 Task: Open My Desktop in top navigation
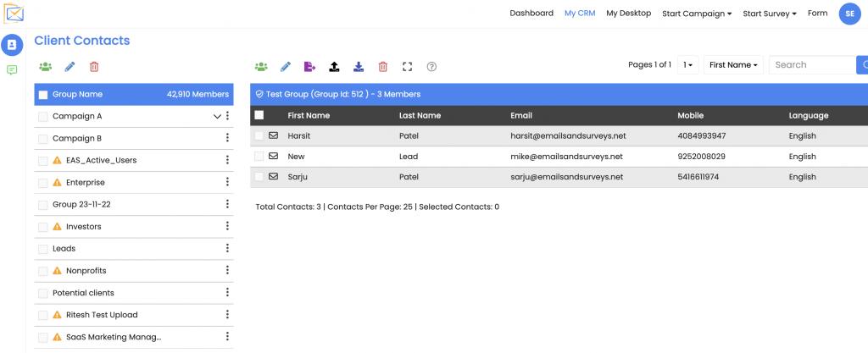click(x=628, y=14)
